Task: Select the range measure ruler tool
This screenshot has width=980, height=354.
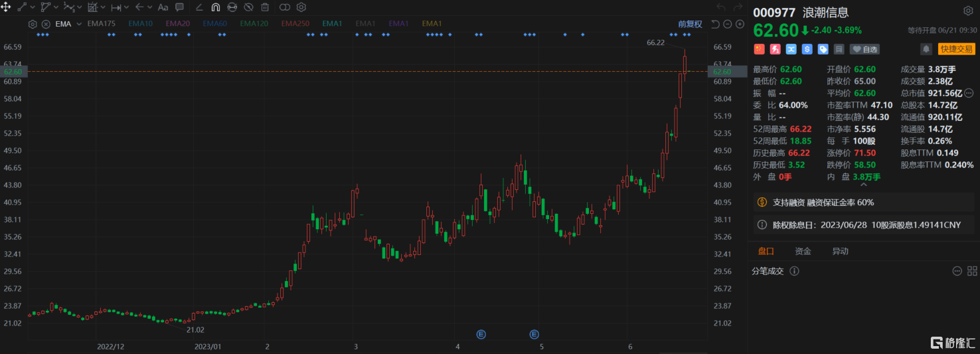Action: [116, 7]
